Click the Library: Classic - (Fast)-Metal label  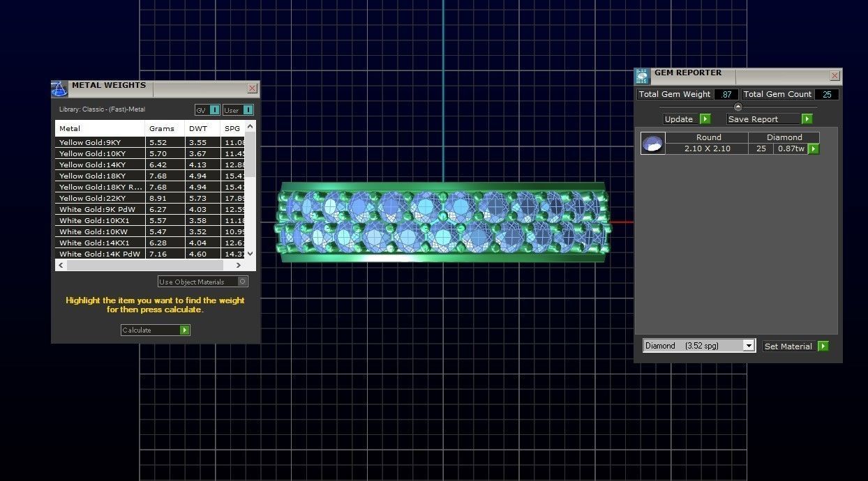pyautogui.click(x=102, y=109)
